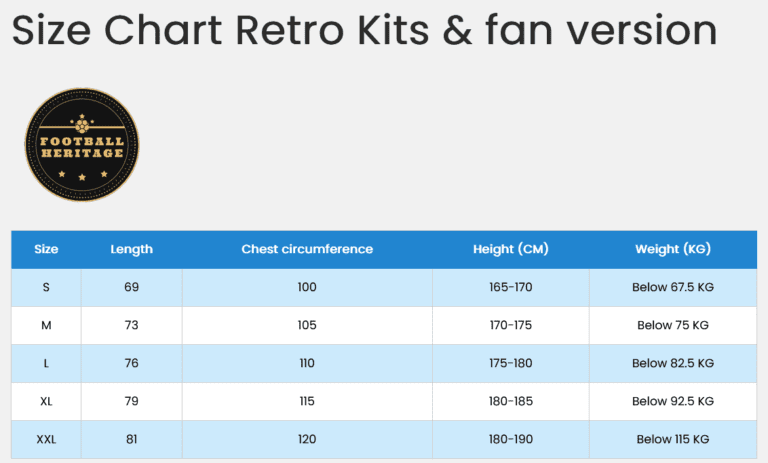Click the length value 79
Screen dimensions: 768x463
(x=131, y=401)
